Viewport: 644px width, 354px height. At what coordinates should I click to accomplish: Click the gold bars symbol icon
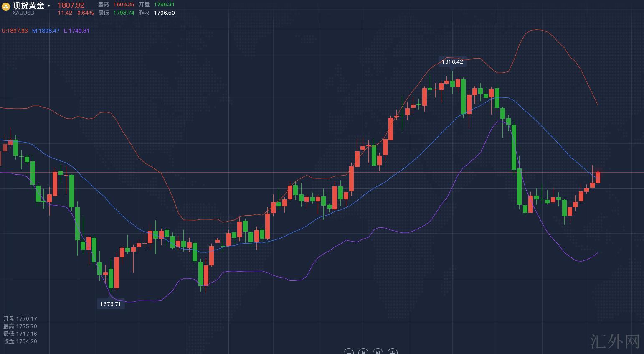click(6, 7)
